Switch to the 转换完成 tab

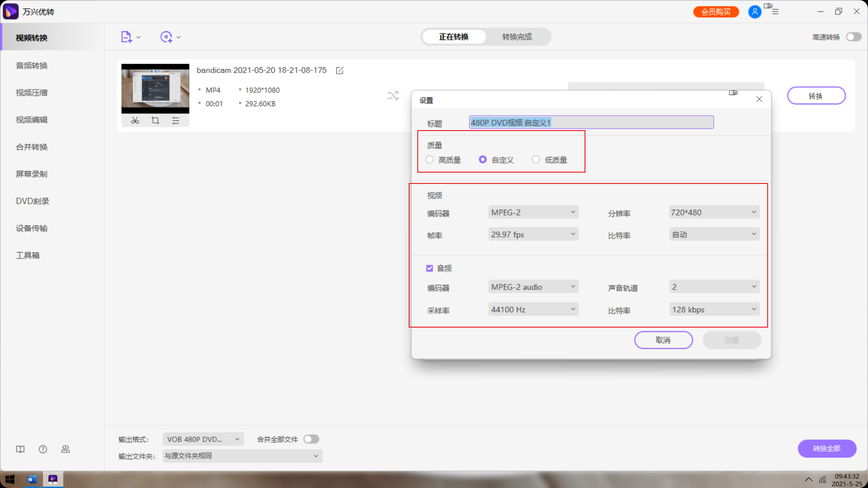(x=517, y=37)
